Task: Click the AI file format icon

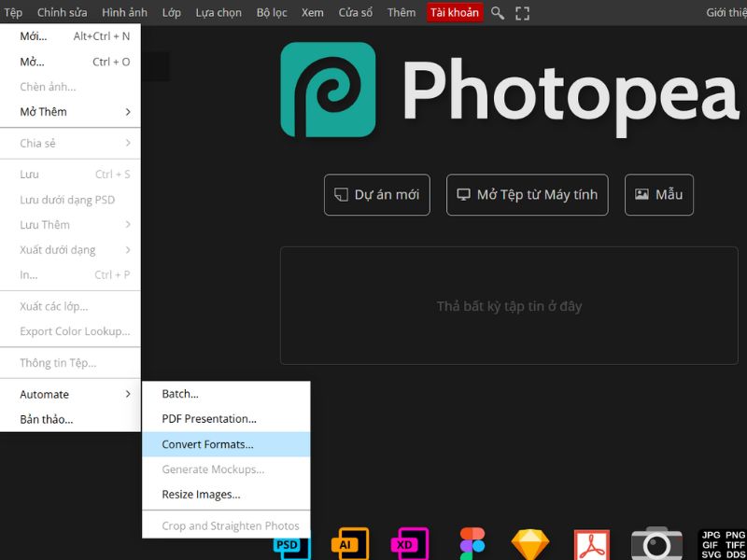Action: click(x=350, y=544)
